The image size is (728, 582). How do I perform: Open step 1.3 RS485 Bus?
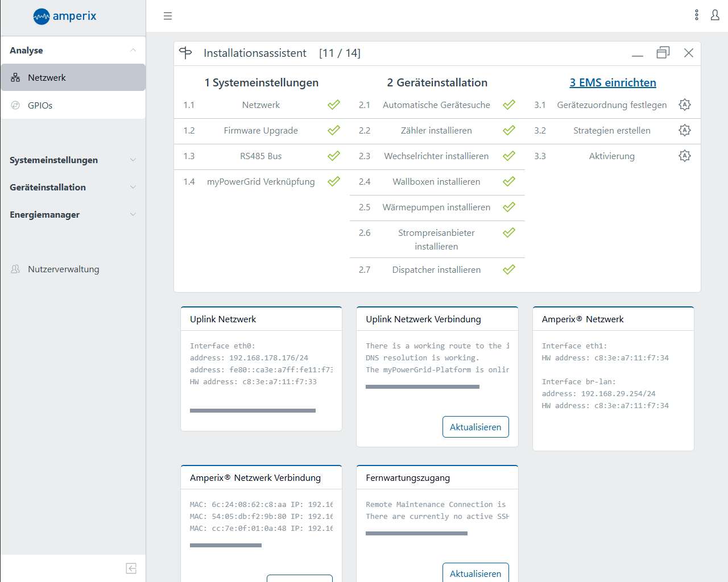(261, 156)
